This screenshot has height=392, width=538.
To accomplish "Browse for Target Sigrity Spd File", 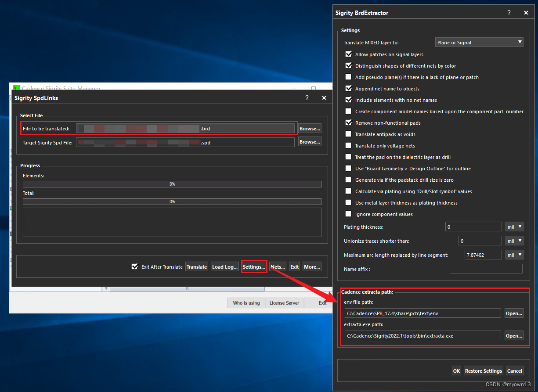I will 310,142.
